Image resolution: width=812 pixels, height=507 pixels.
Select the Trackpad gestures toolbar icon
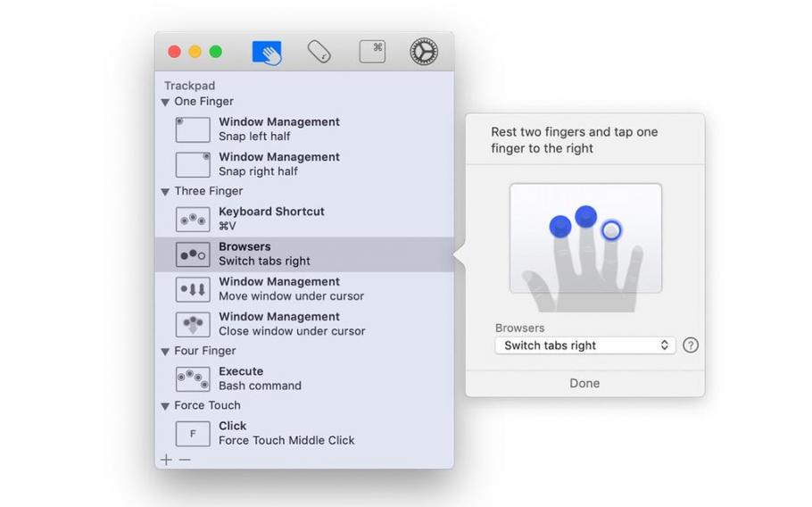267,53
